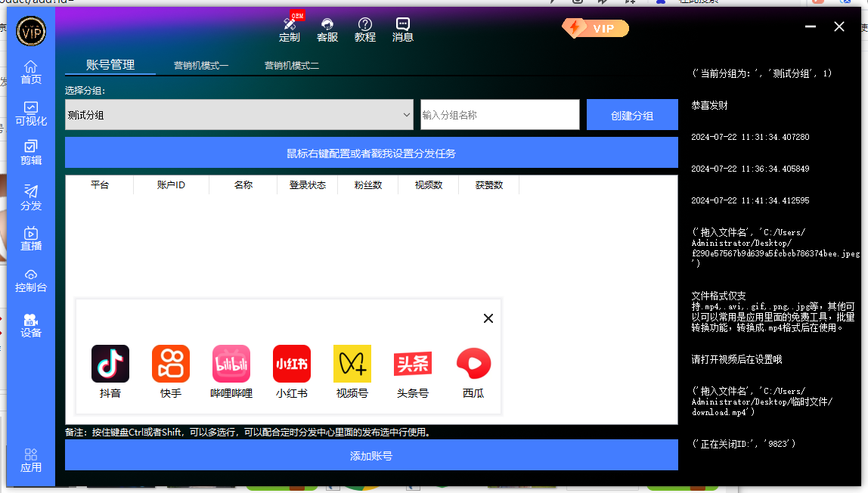Select the 小红书 platform icon
This screenshot has width=868, height=493.
(292, 364)
